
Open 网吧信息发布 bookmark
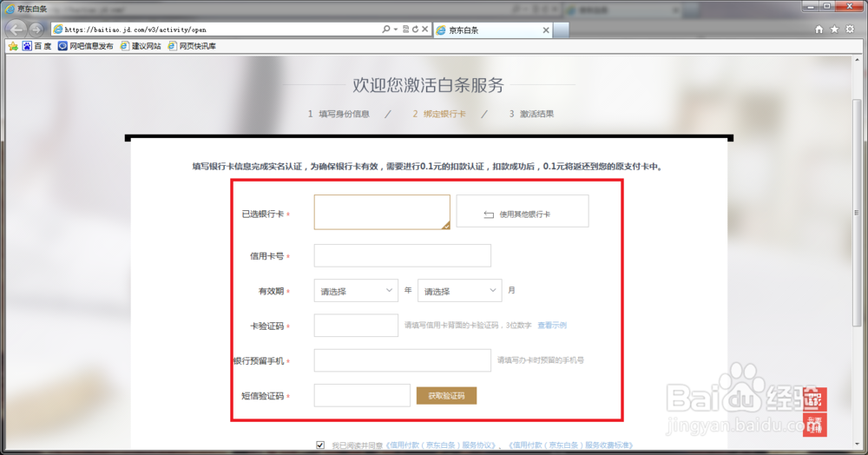(x=86, y=46)
